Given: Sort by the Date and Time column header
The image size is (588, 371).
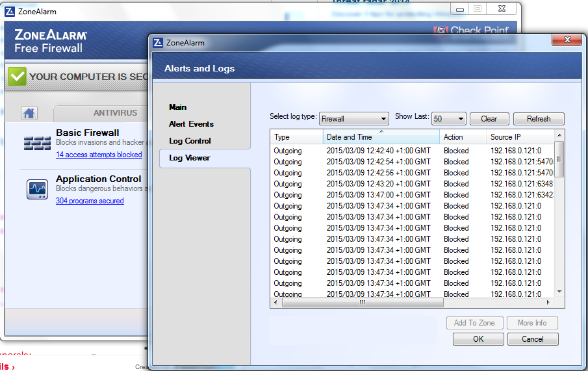Looking at the screenshot, I should click(381, 137).
